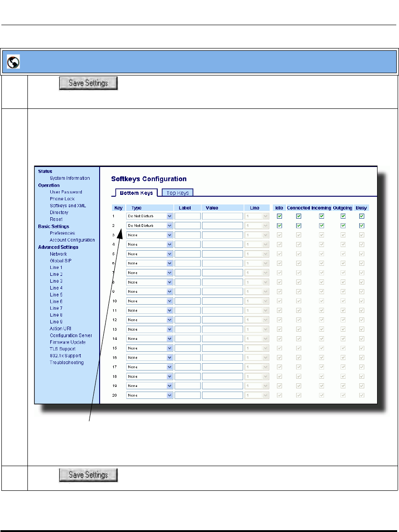The height and width of the screenshot is (532, 399).
Task: Toggle Busy checkbox for key 1
Action: tap(362, 216)
